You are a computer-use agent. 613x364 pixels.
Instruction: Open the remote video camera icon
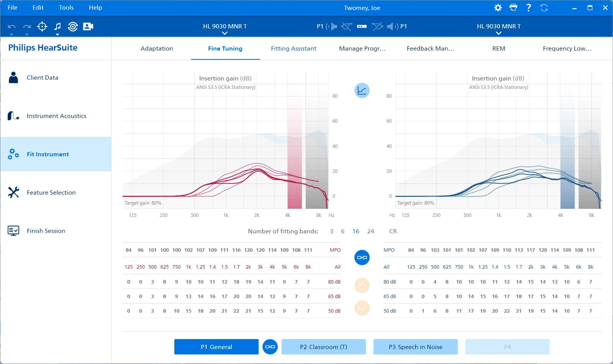point(88,26)
